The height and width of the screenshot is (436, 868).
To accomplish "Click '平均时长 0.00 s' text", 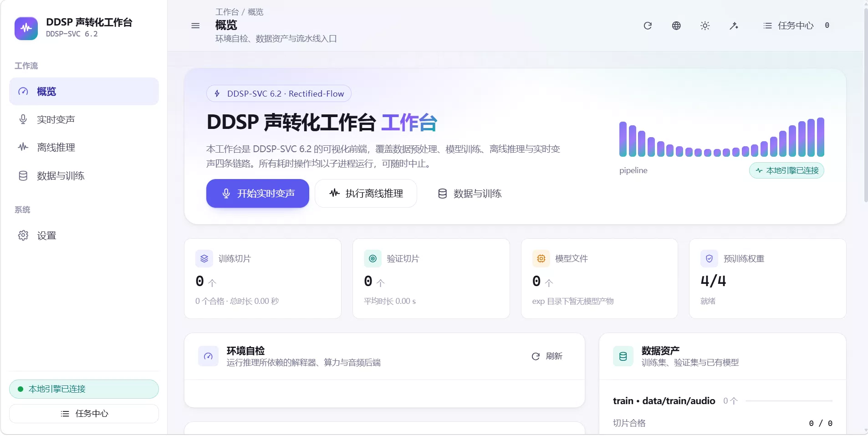I will coord(390,301).
